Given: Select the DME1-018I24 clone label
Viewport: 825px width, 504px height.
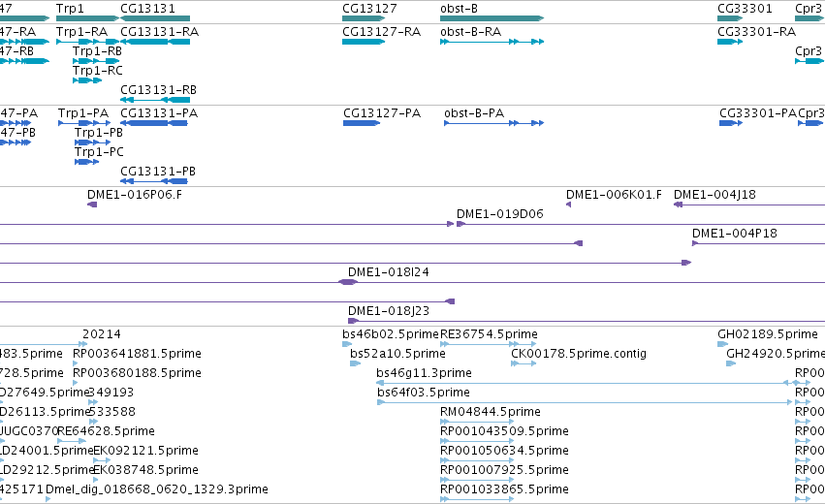Looking at the screenshot, I should [x=389, y=272].
